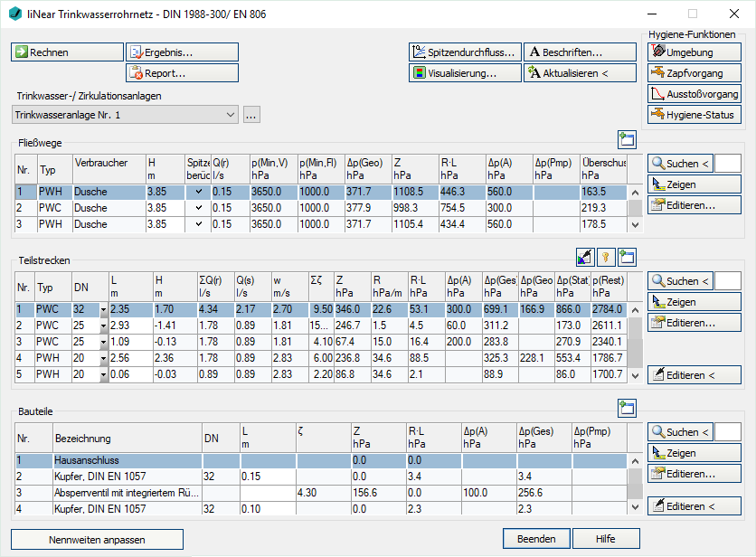The image size is (756, 557).
Task: Click the ellipsis button beside Trinkwasseranlage dropdown
Action: click(251, 115)
